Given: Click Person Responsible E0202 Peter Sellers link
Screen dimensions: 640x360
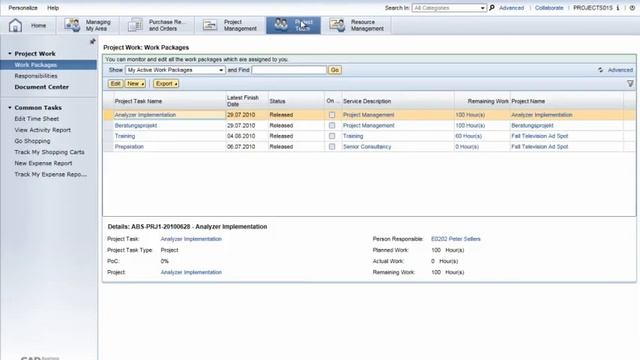Looking at the screenshot, I should pyautogui.click(x=456, y=239).
